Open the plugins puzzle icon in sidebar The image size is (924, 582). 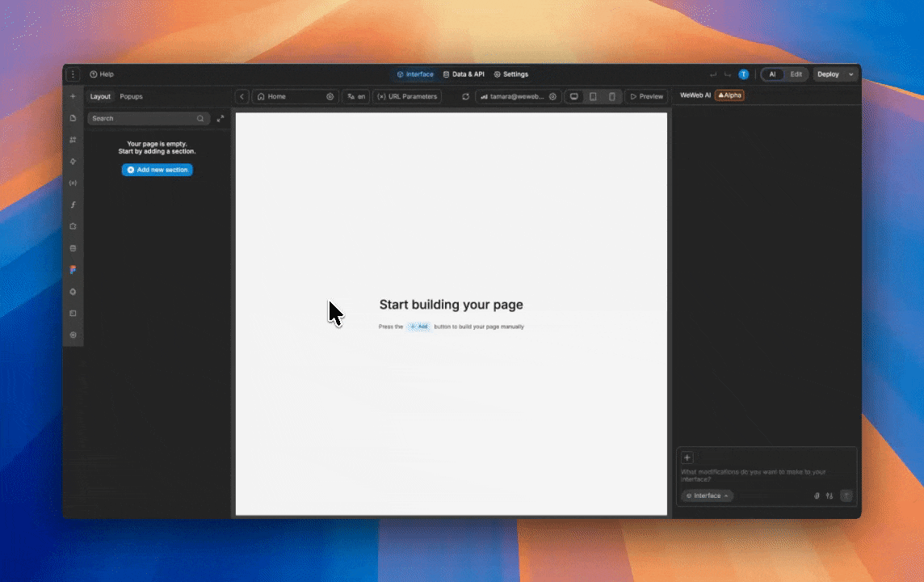coord(73,226)
